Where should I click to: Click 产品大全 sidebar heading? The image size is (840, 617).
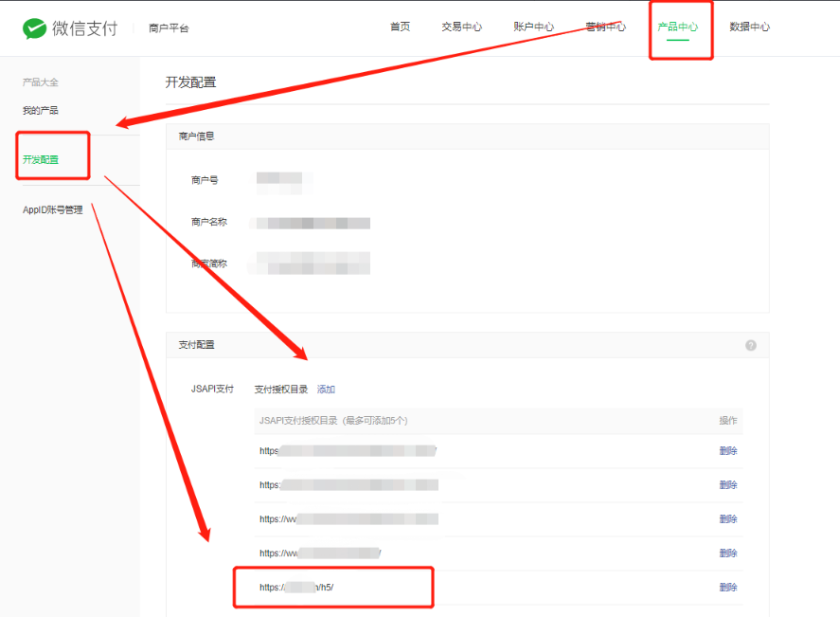point(40,82)
